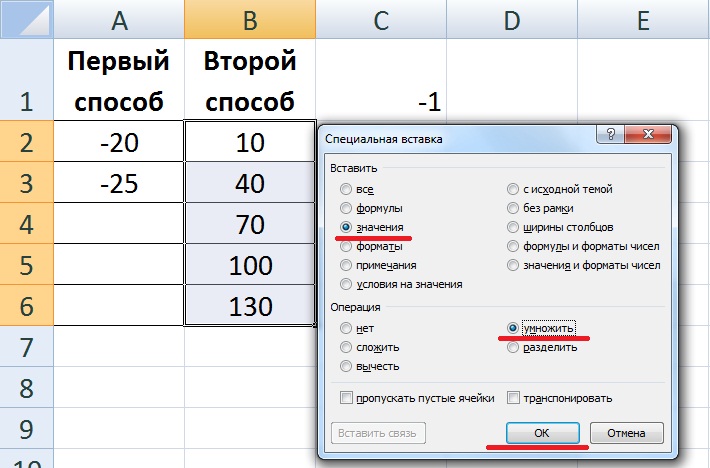This screenshot has height=468, width=710.
Task: Select column C header
Action: point(381,19)
